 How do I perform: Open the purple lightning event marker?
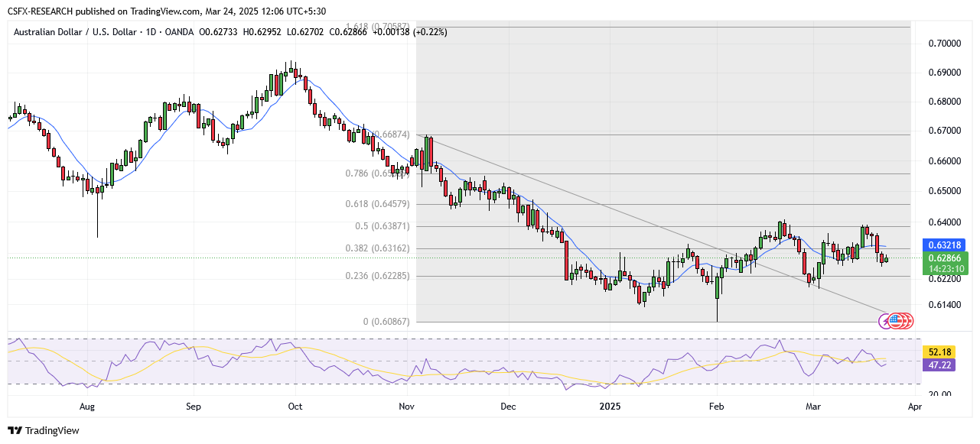[x=886, y=320]
